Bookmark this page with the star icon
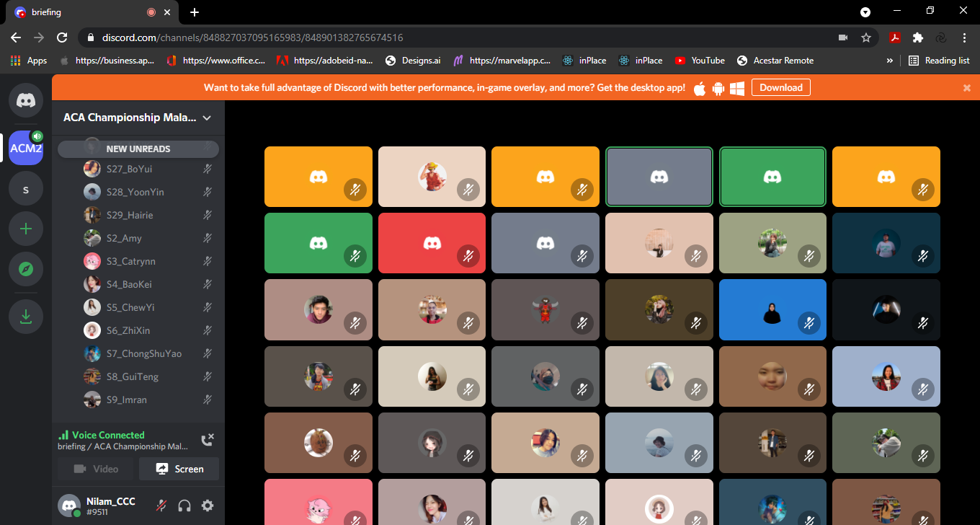 [x=866, y=37]
